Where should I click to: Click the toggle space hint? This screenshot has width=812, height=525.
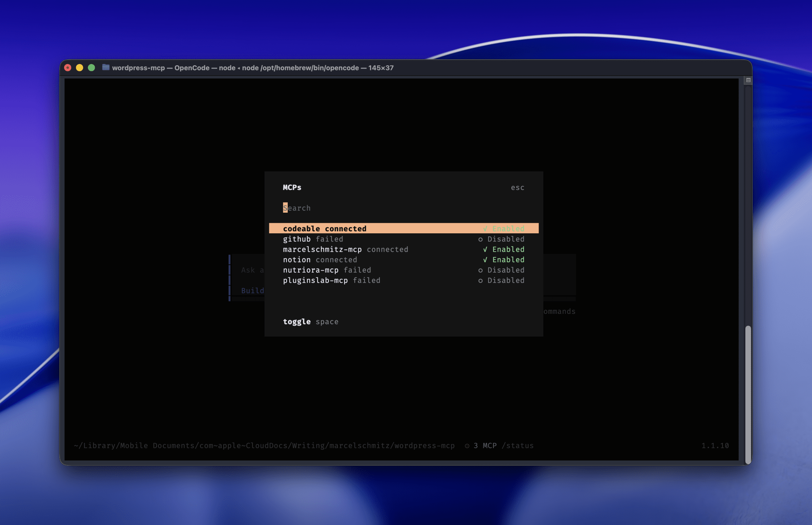click(x=310, y=322)
